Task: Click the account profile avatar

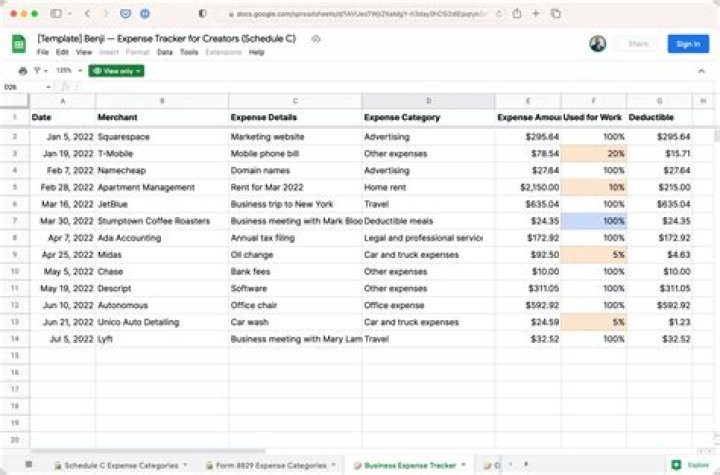Action: pyautogui.click(x=598, y=44)
